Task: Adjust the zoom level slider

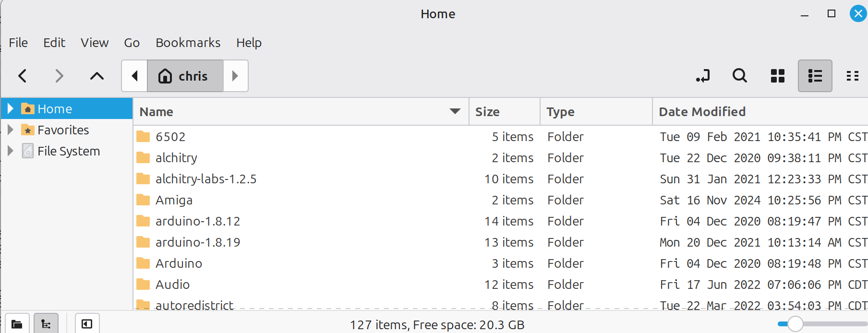Action: tap(795, 324)
